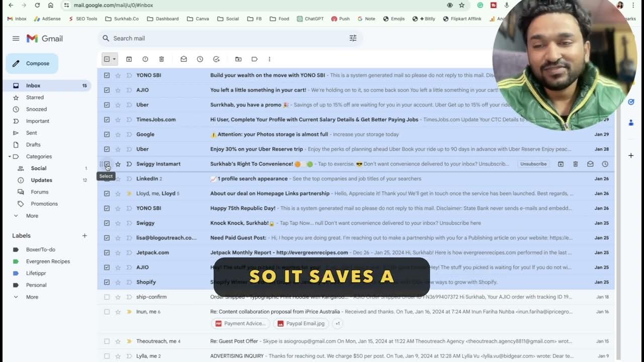Open the SEO Tools bookmark

point(82,19)
